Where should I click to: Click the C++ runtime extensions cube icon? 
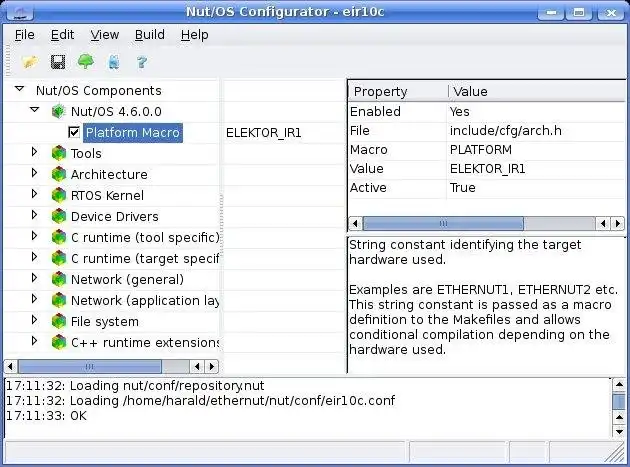coord(59,342)
